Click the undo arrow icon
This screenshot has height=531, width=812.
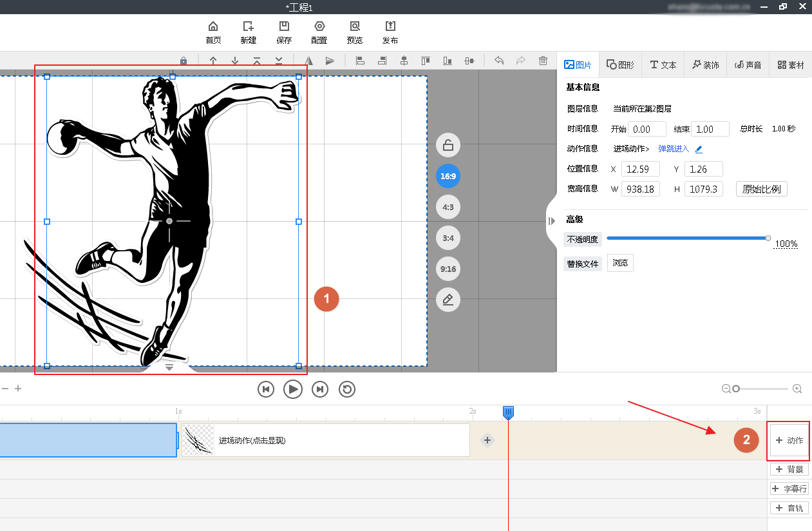click(x=499, y=61)
